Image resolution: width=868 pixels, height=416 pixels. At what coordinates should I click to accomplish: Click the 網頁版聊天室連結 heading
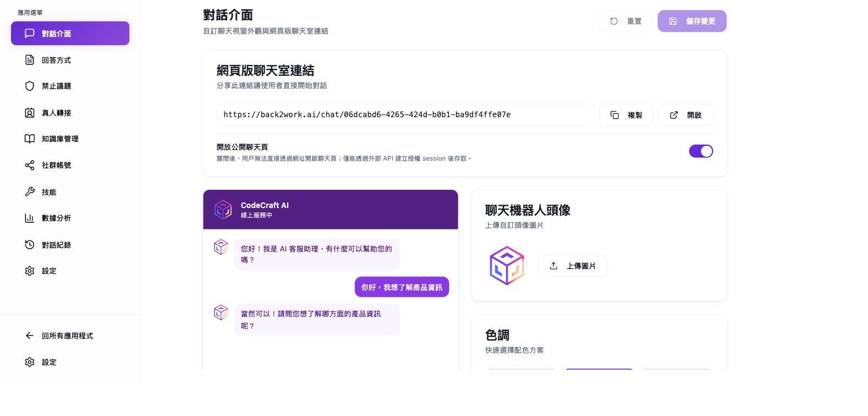click(266, 70)
